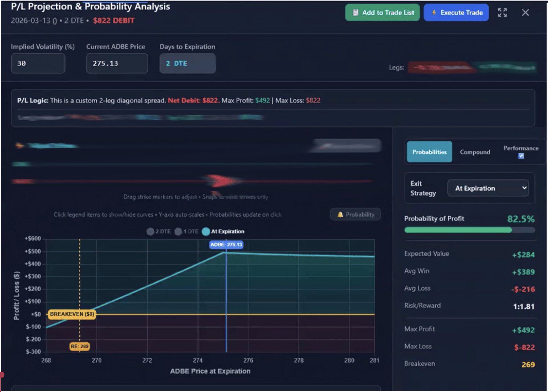Click the ADBE 275.13 price marker on chart
548x392 pixels.
pos(226,245)
